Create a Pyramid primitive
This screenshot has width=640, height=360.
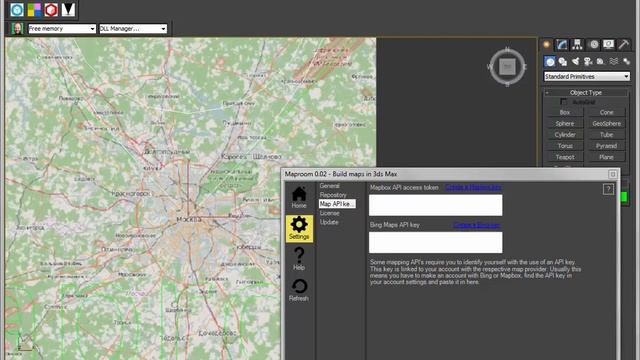point(607,146)
